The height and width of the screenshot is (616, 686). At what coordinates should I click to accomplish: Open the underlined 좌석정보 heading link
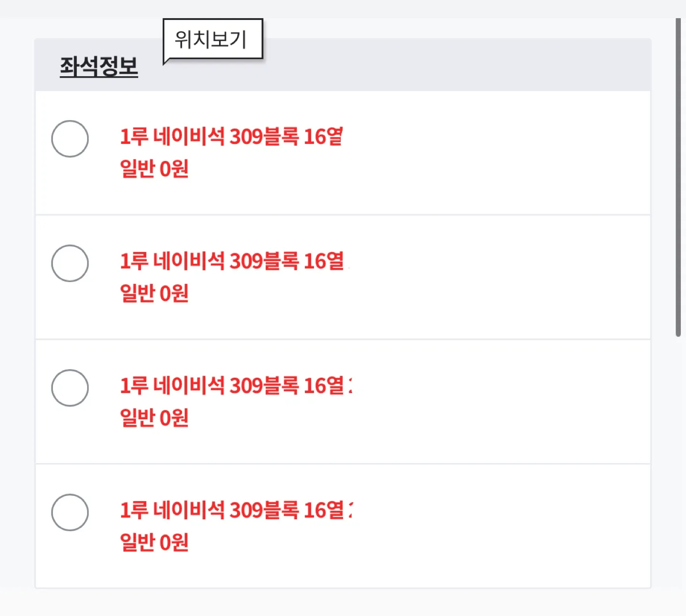[99, 66]
